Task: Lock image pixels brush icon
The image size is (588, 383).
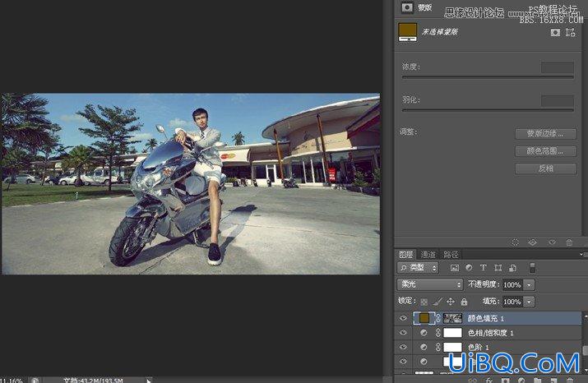Action: coord(438,302)
